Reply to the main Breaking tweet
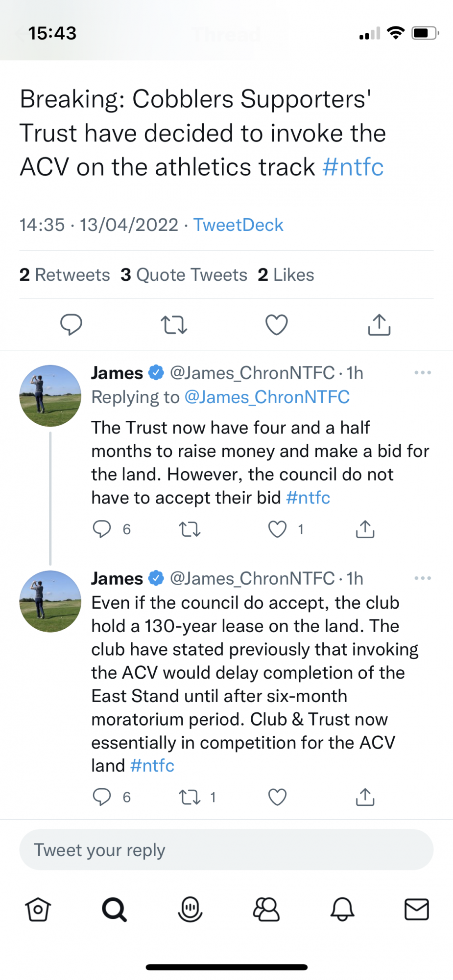Image resolution: width=453 pixels, height=980 pixels. click(71, 325)
